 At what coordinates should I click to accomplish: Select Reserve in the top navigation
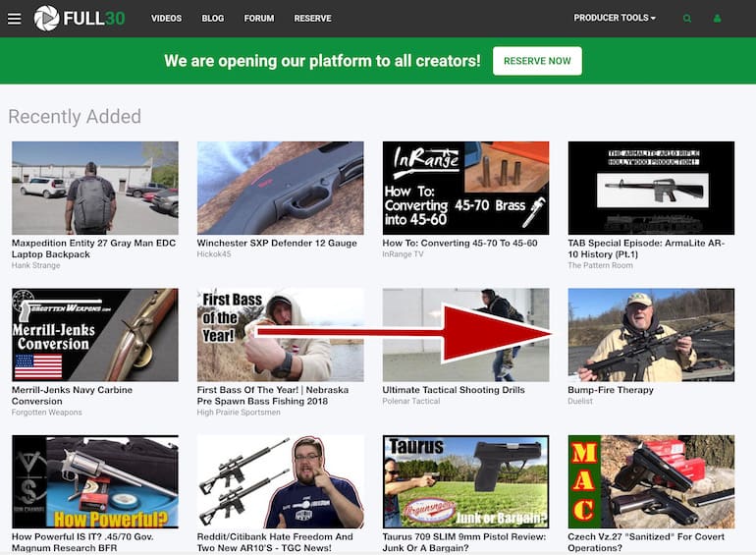coord(312,19)
